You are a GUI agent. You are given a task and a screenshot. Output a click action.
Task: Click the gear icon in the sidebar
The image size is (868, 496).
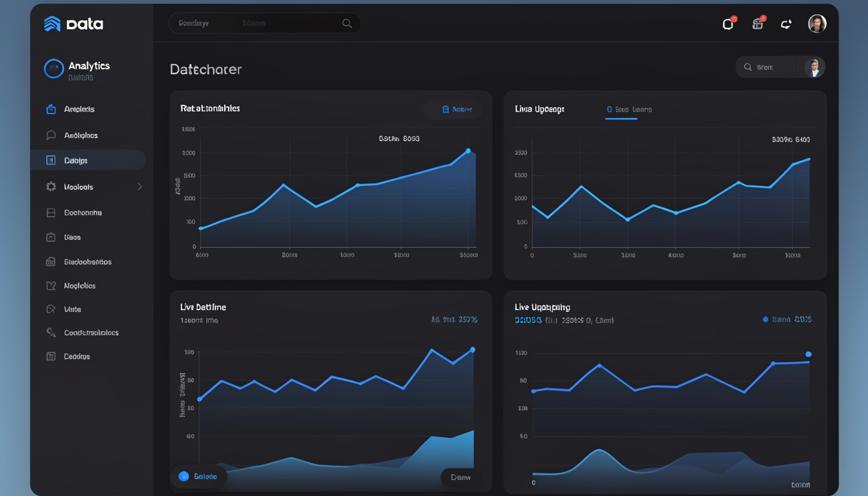point(51,187)
